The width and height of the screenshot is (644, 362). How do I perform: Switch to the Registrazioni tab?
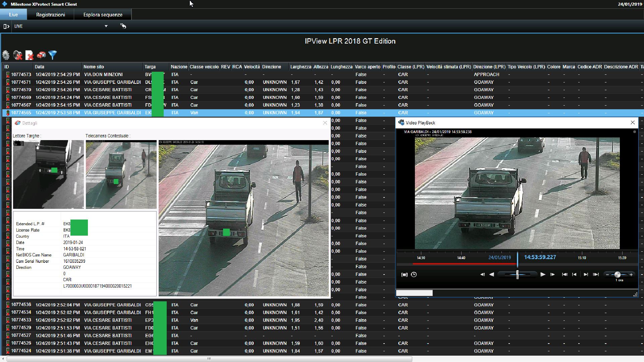(51, 14)
